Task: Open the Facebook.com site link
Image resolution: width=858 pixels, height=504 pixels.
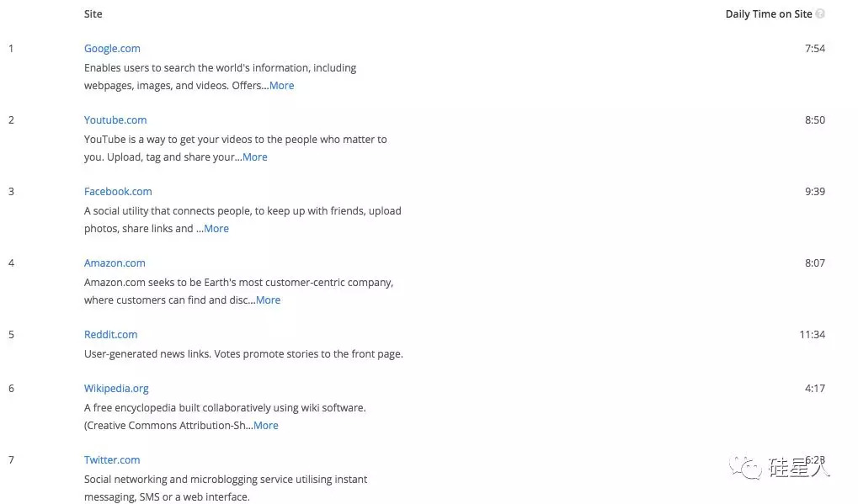Action: point(118,192)
